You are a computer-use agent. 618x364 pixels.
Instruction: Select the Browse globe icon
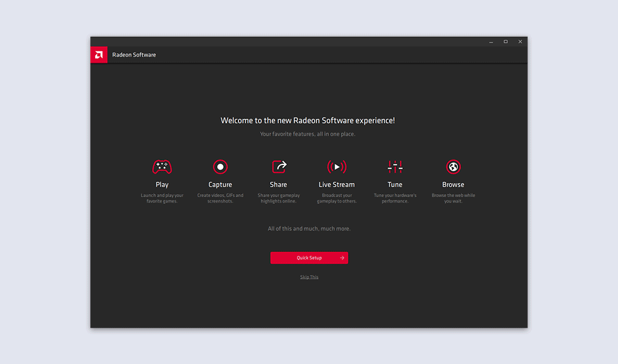point(453,167)
